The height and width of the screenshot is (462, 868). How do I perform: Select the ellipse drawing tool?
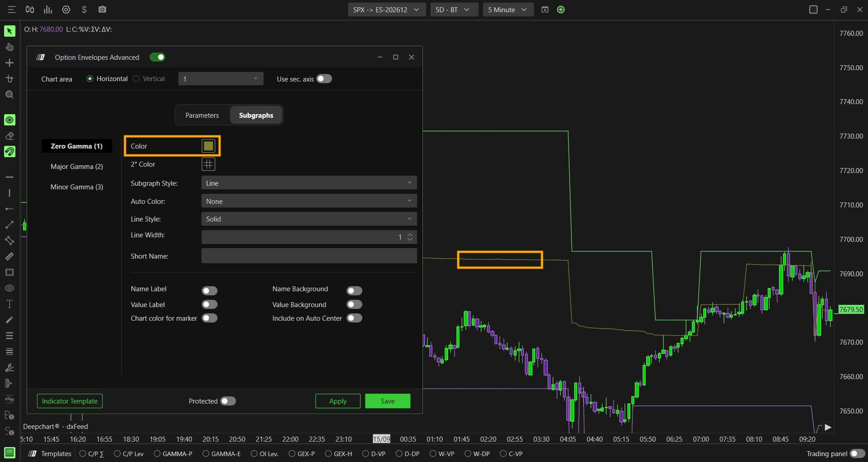coord(10,288)
